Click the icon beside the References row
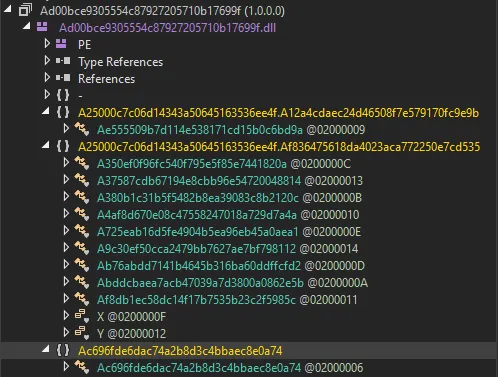498x377 pixels. pyautogui.click(x=63, y=78)
